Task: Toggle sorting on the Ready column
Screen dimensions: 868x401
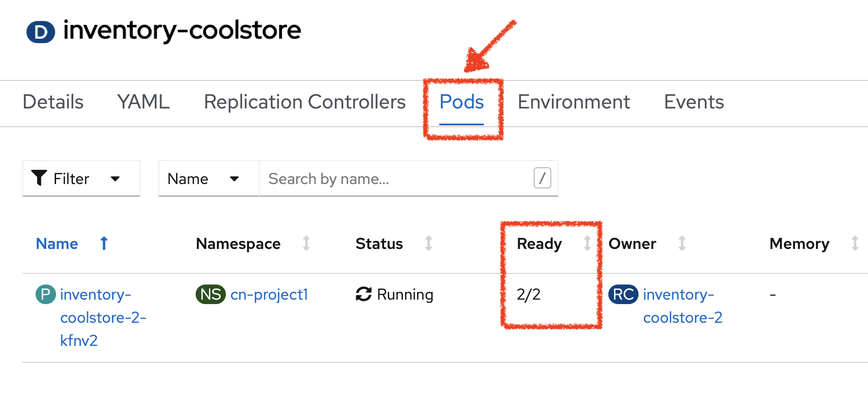Action: [x=588, y=244]
